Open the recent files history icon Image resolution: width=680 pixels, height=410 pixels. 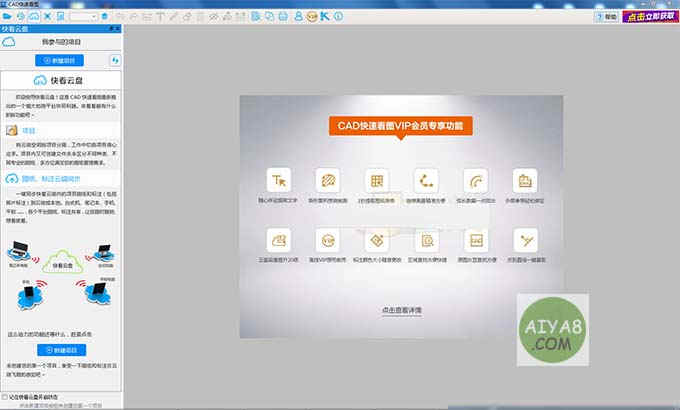click(x=20, y=16)
